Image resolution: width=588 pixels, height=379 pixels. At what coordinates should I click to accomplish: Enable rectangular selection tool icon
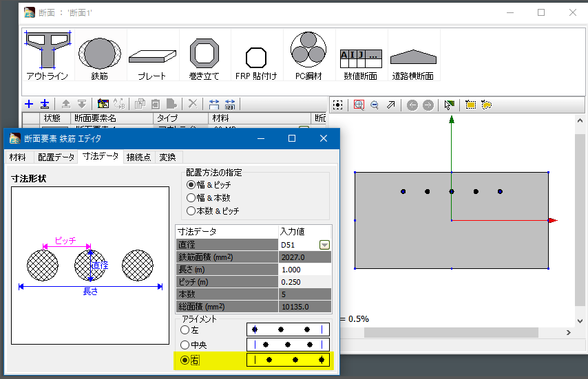coord(471,105)
